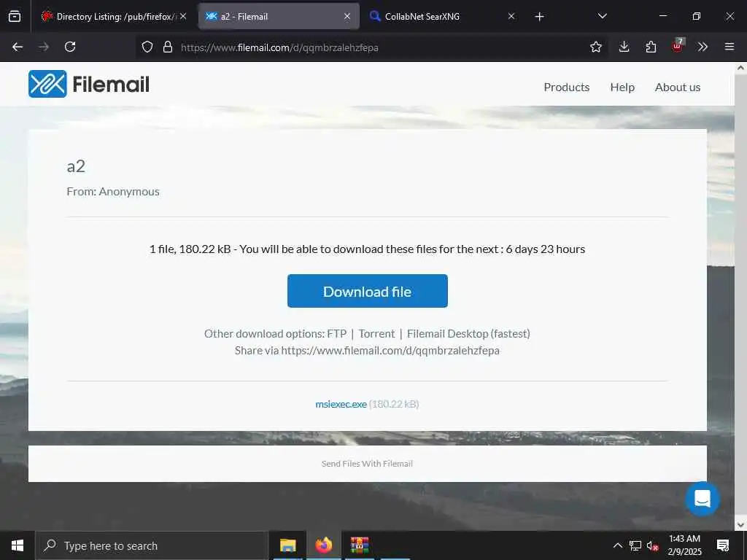
Task: Show hidden system tray icons
Action: point(617,545)
